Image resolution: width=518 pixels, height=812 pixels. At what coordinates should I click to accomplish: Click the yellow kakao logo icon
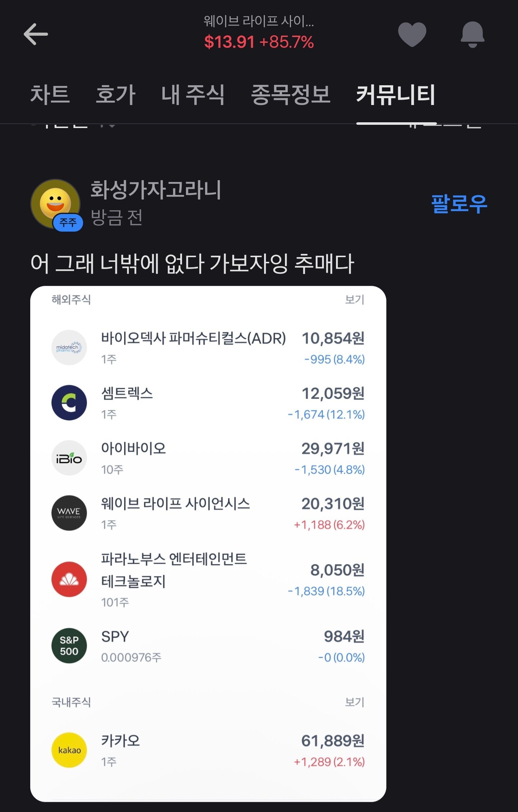[69, 750]
